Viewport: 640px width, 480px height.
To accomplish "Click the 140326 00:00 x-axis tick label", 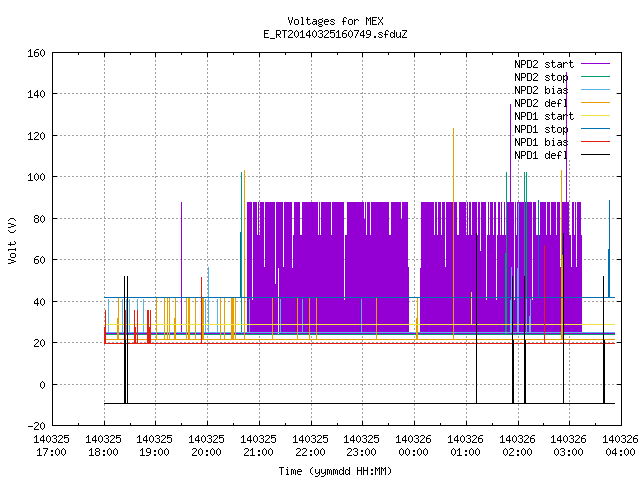I will (x=413, y=446).
